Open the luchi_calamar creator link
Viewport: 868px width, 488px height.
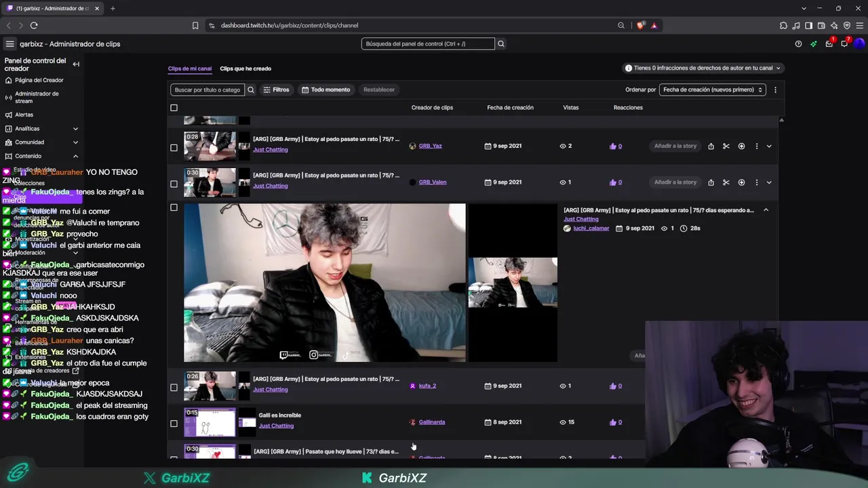pos(591,228)
